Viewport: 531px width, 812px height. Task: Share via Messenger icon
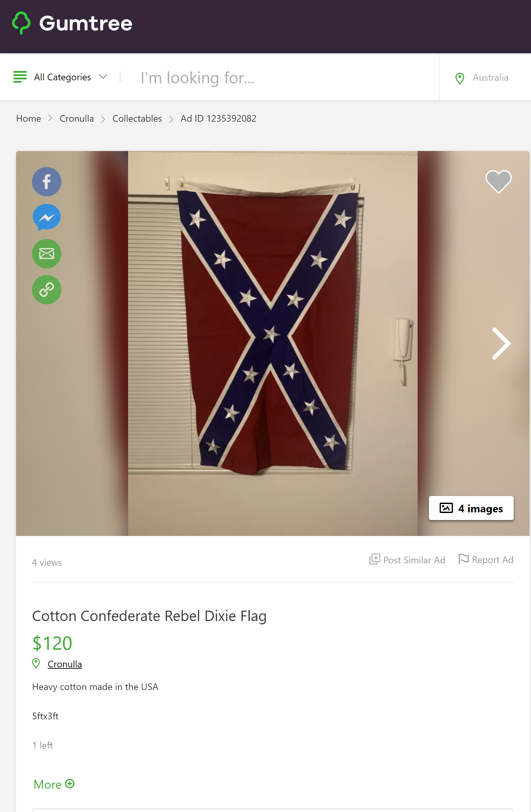coord(46,217)
